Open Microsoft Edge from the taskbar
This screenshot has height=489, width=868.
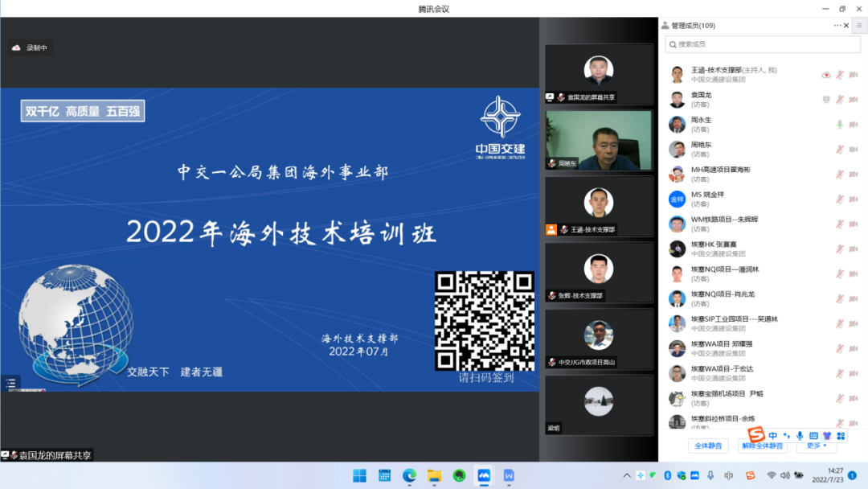pyautogui.click(x=409, y=475)
